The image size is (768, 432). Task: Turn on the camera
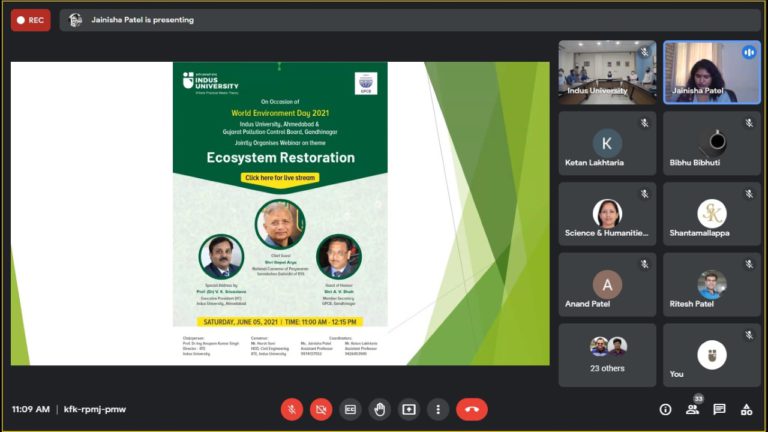click(x=321, y=409)
